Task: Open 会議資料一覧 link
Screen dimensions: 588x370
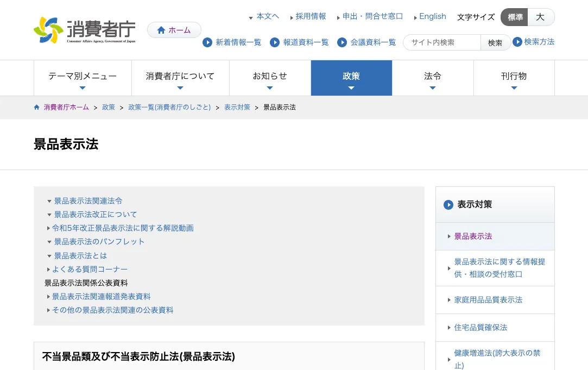Action: [x=373, y=42]
